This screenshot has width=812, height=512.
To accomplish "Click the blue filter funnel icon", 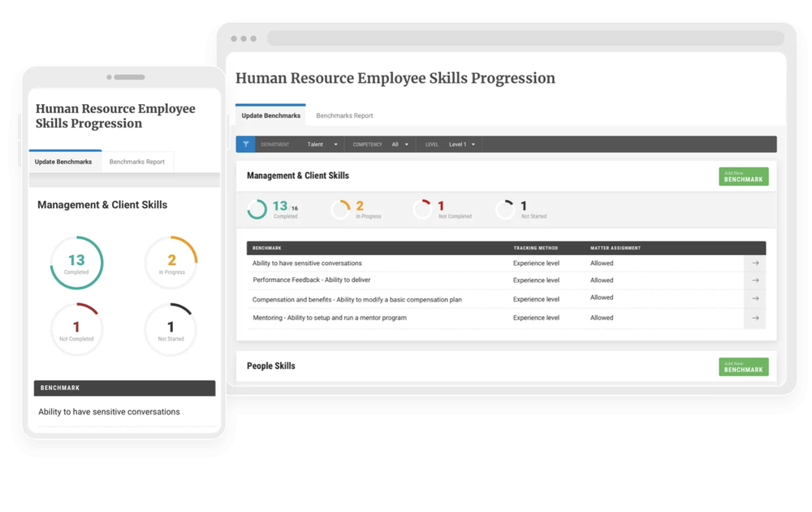I will (x=245, y=145).
